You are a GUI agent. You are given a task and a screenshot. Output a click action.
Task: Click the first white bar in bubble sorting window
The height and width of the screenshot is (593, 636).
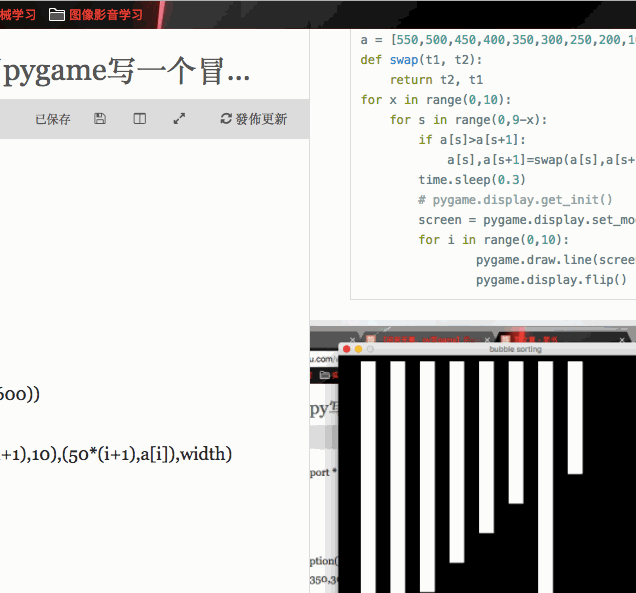pyautogui.click(x=368, y=477)
